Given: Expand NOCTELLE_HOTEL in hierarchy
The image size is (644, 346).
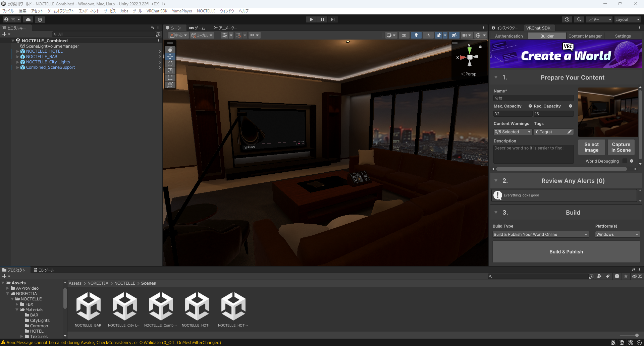Looking at the screenshot, I should [x=17, y=51].
